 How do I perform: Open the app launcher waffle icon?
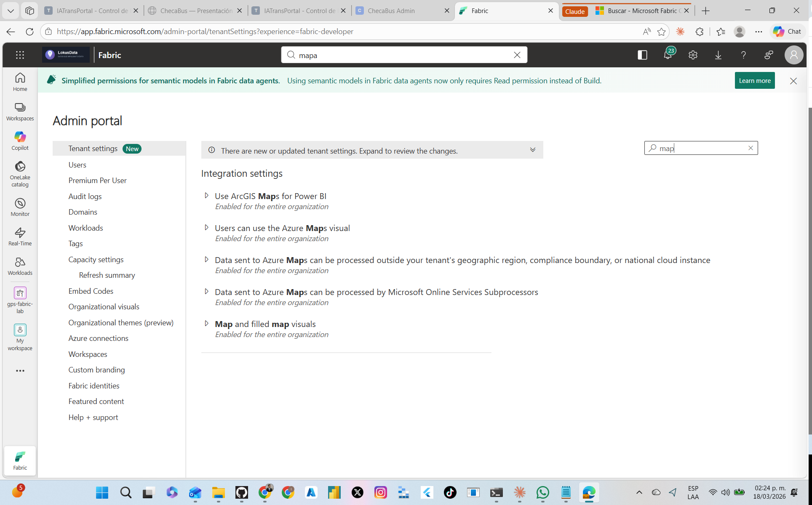coord(20,55)
